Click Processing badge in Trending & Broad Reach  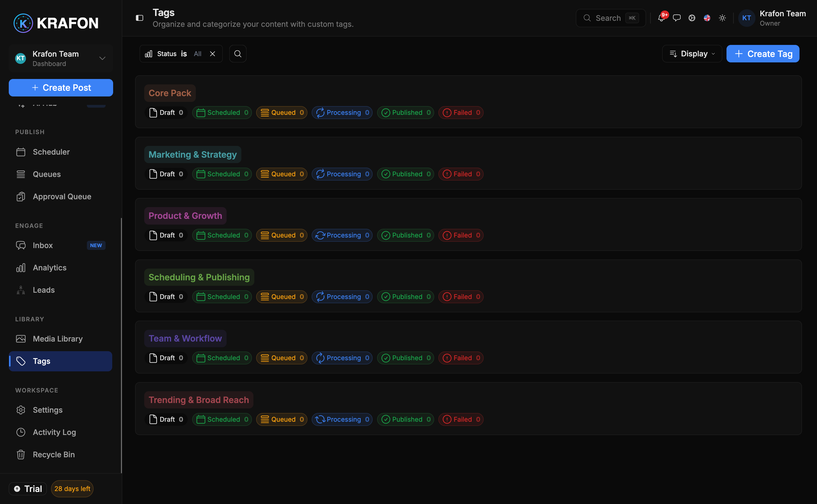(342, 419)
